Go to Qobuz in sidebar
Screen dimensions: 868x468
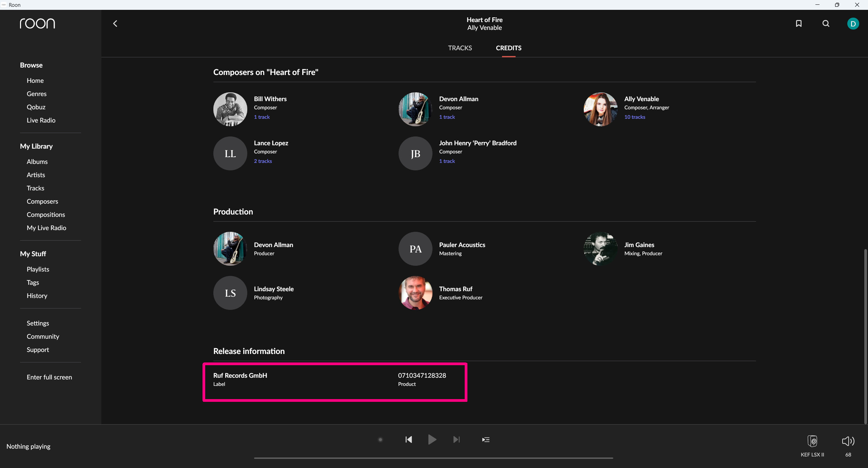[36, 107]
